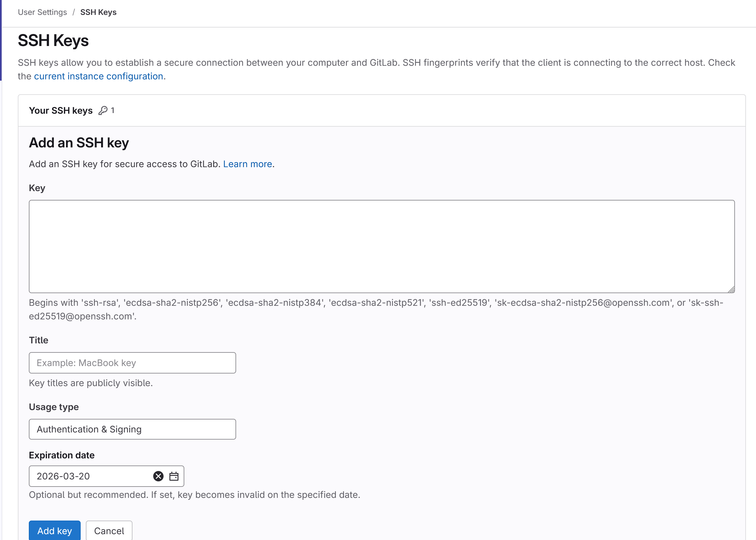
Task: Follow the Learn more link
Action: [x=247, y=164]
